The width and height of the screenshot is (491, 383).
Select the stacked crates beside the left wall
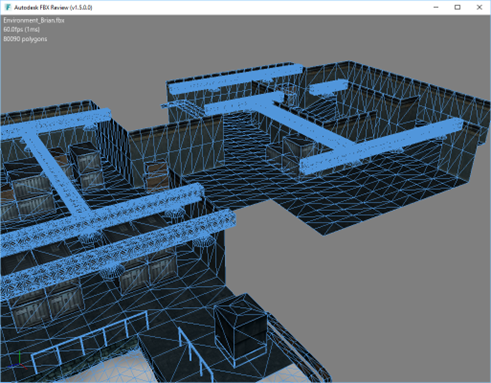point(86,164)
